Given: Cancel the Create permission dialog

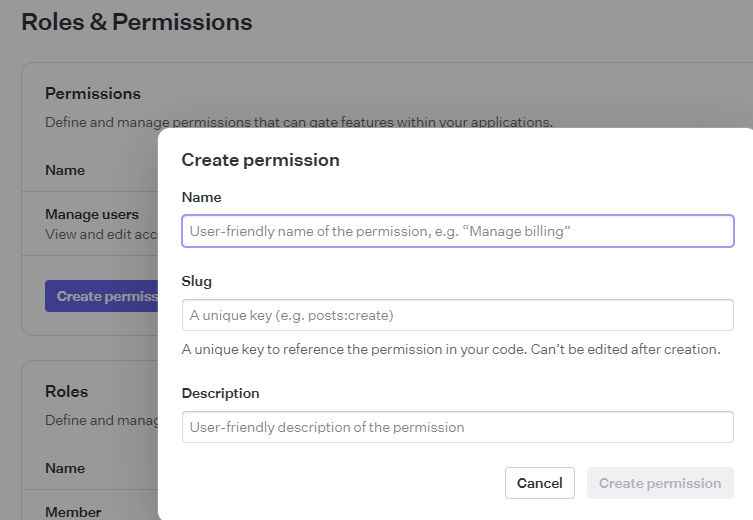Looking at the screenshot, I should [540, 483].
